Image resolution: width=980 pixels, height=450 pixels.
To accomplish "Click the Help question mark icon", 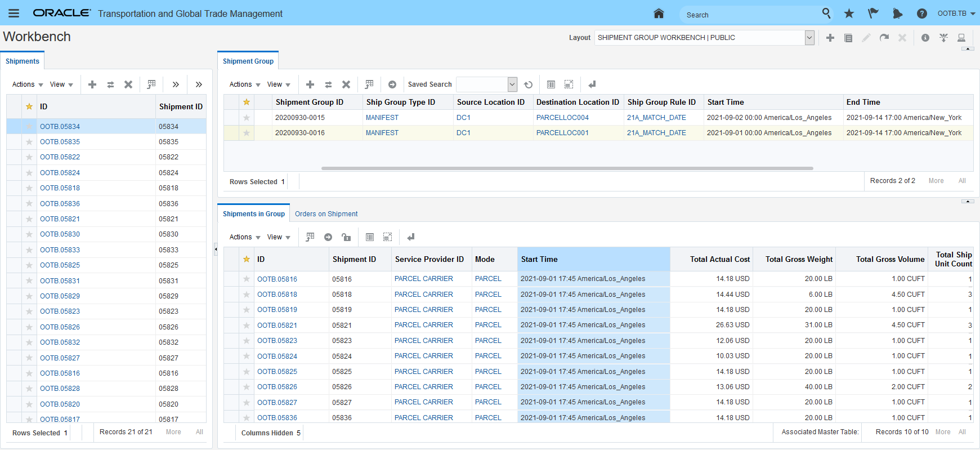I will (921, 14).
